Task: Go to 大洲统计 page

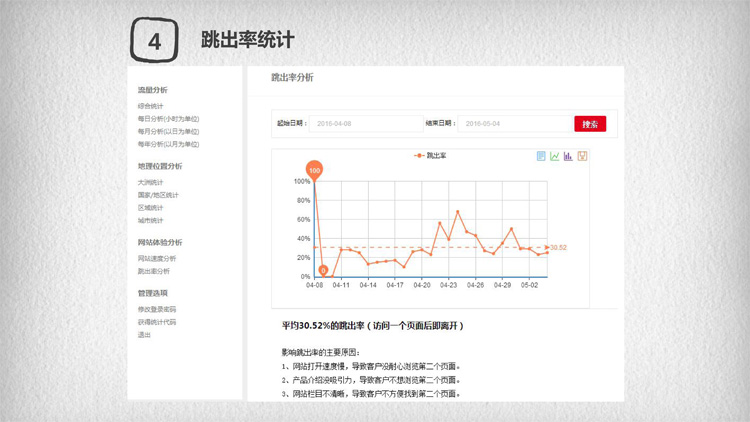Action: click(151, 183)
